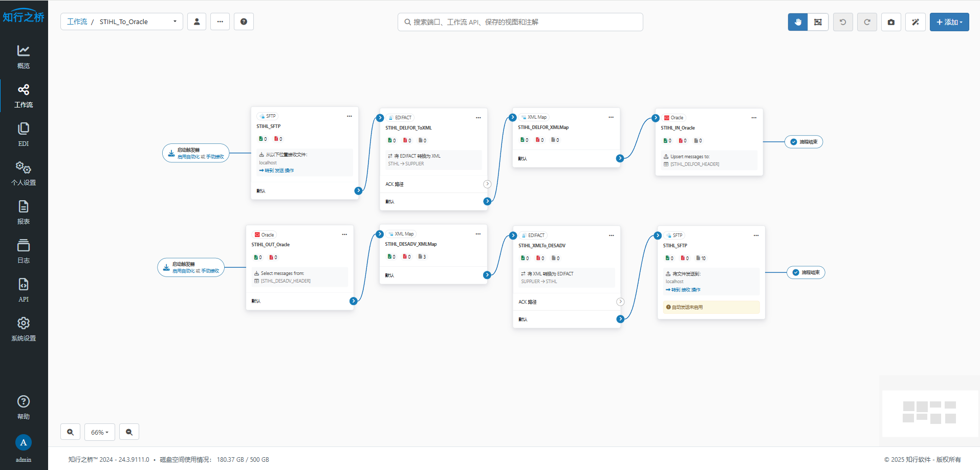Image resolution: width=980 pixels, height=470 pixels.
Task: Open the 工作流 sidebar section
Action: tap(24, 96)
